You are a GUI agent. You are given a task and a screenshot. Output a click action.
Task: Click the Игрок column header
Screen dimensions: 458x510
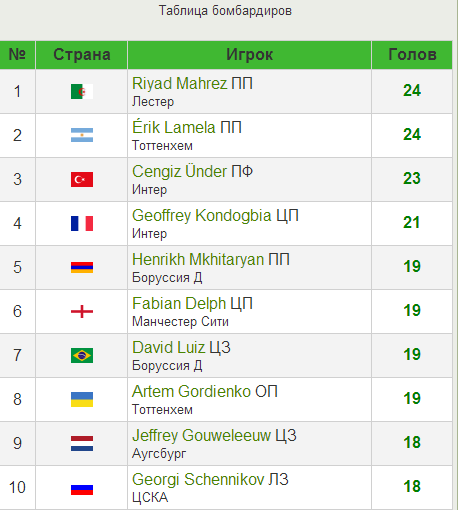click(x=249, y=55)
